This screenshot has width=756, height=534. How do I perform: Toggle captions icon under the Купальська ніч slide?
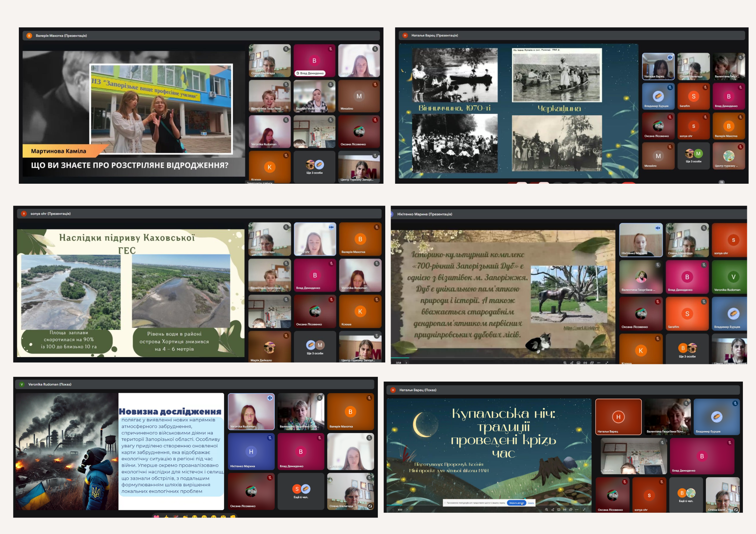(559, 509)
